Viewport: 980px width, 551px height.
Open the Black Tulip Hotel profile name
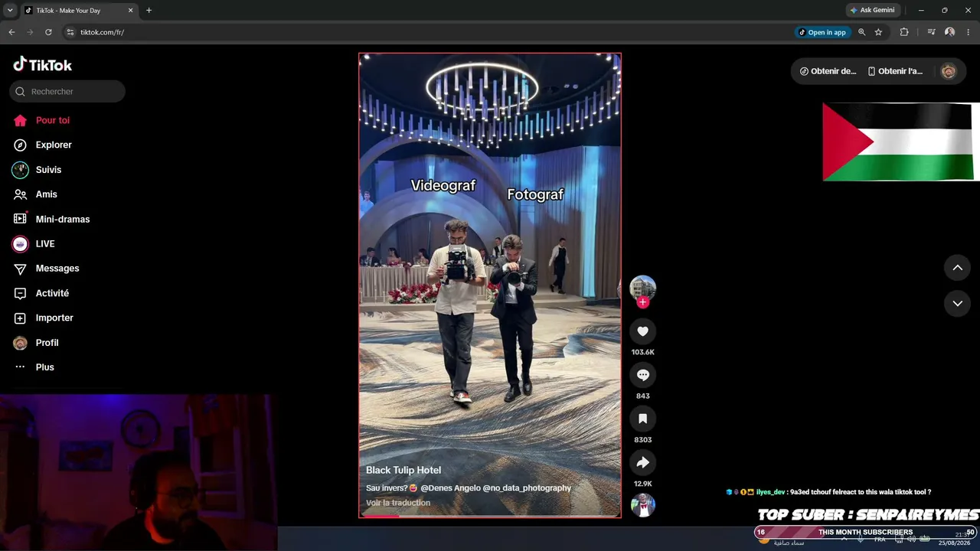(x=403, y=470)
